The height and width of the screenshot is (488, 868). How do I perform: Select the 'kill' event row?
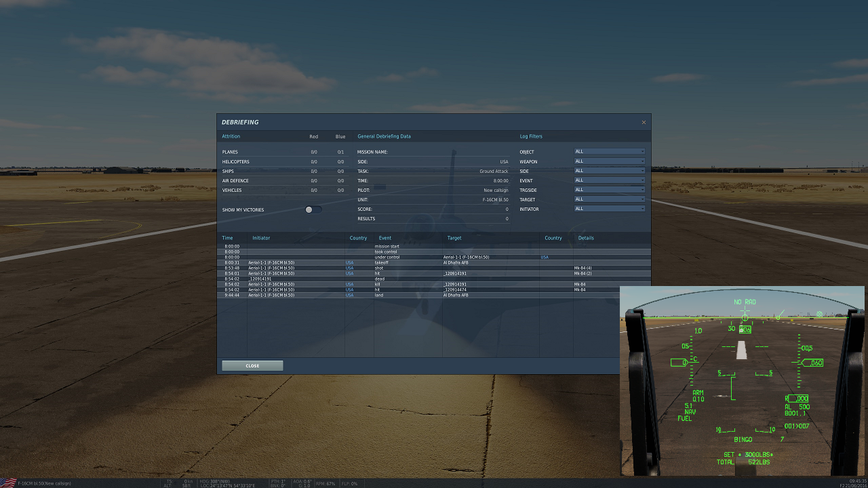[x=433, y=284]
